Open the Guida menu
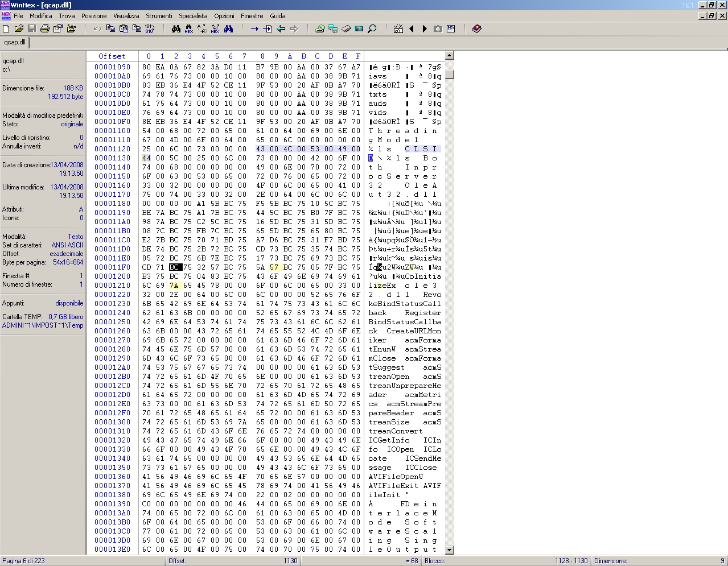Screen dimensions: 728x566 (x=278, y=16)
